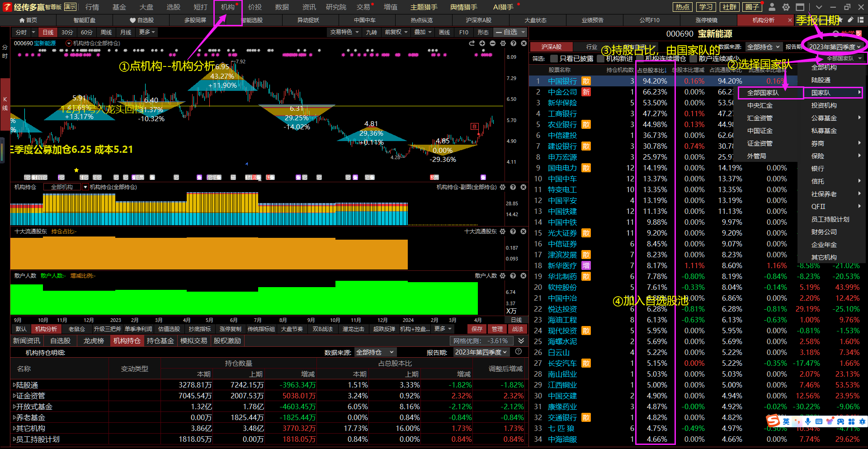
Task: Select 公募基金 in the institution type menu
Action: point(824,118)
